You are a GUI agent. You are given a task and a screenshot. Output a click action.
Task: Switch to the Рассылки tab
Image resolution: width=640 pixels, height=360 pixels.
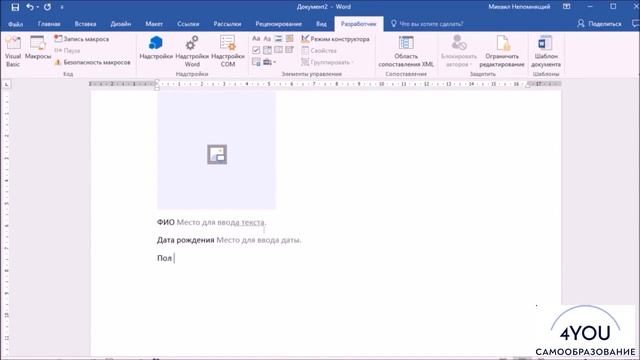tap(227, 24)
